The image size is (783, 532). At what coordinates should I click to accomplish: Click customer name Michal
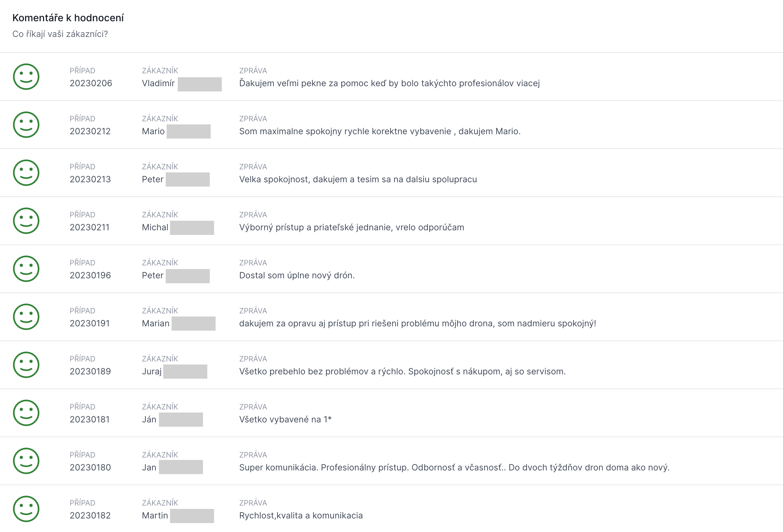(x=155, y=227)
